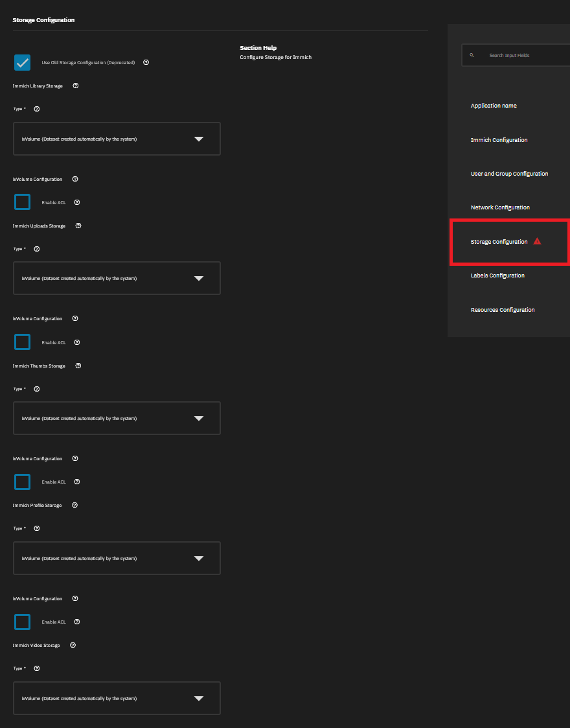Viewport: 570px width, 728px height.
Task: Click the Configure Storage for Immich text
Action: 275,57
